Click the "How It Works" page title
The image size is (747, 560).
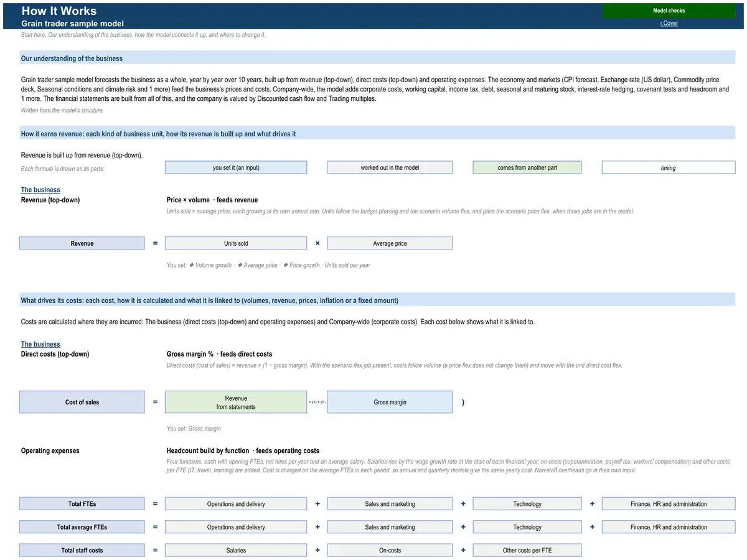[x=59, y=11]
